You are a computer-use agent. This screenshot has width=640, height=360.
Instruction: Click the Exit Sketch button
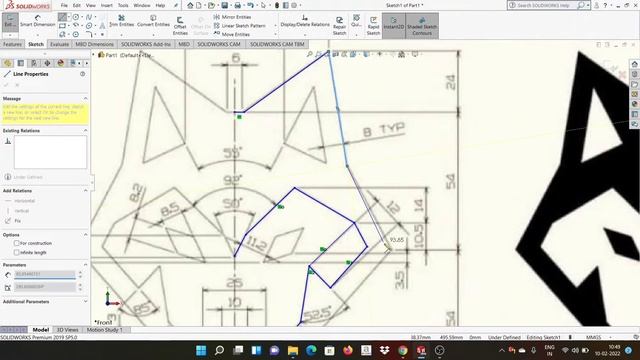pos(10,22)
